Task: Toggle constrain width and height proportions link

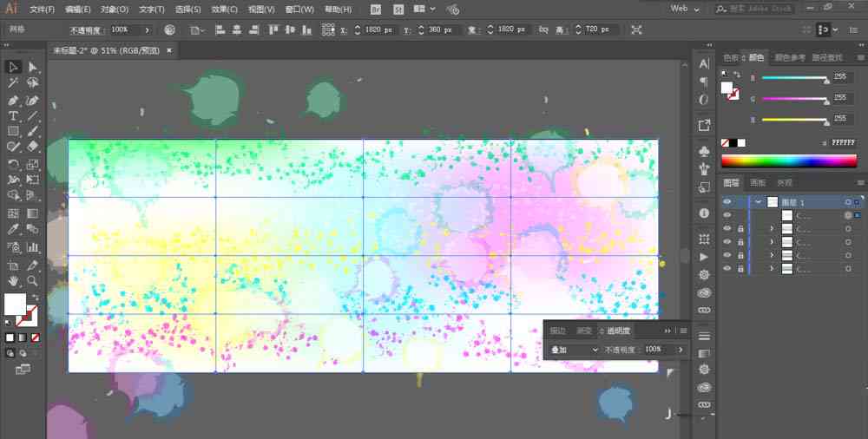Action: click(543, 29)
